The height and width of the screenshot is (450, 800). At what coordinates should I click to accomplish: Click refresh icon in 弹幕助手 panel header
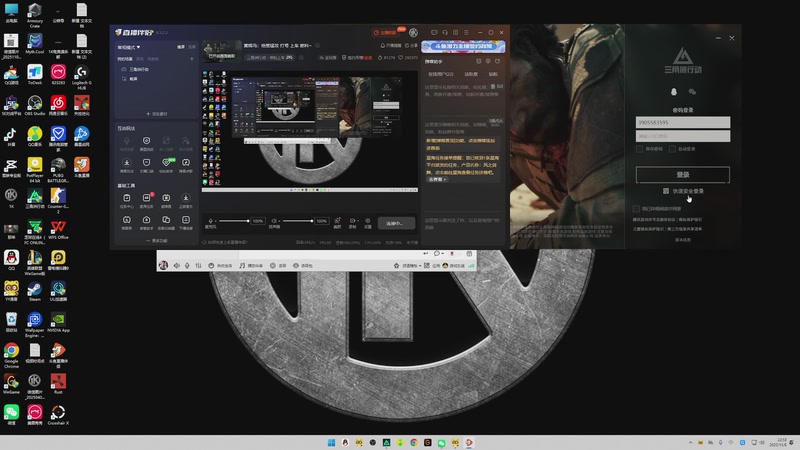pos(497,61)
